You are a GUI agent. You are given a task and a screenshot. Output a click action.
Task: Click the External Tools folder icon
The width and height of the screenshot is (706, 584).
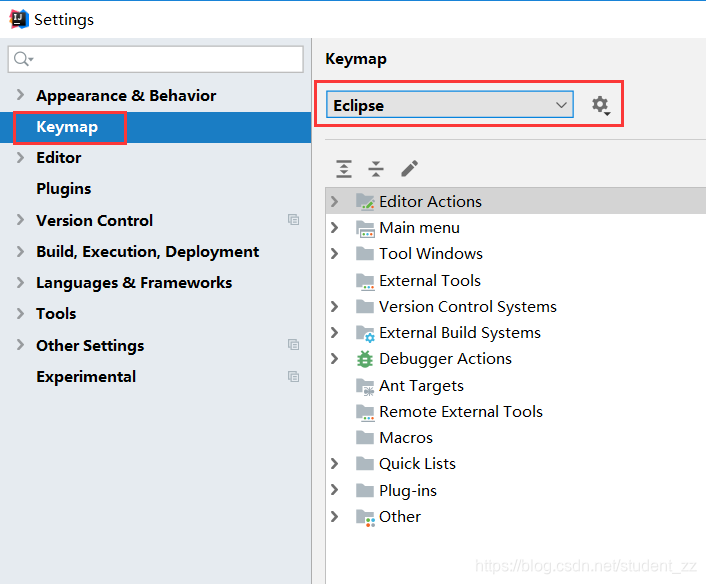coord(365,281)
